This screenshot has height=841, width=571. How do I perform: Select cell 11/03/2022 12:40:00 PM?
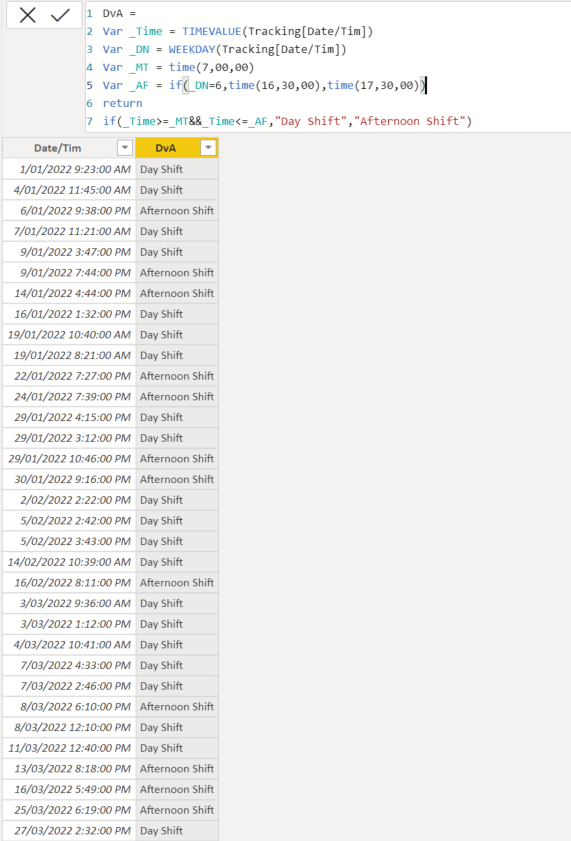[x=69, y=748]
